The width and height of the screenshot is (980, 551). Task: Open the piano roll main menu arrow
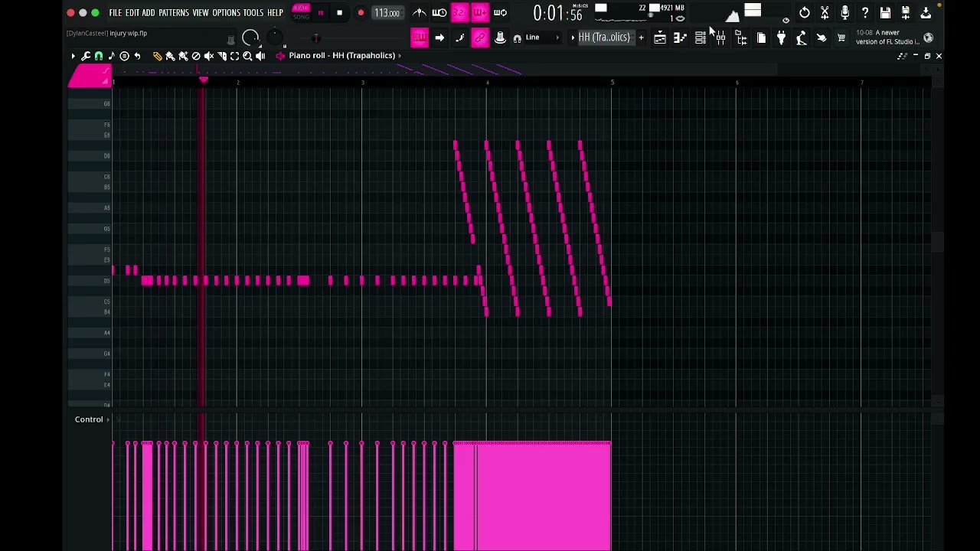click(73, 56)
